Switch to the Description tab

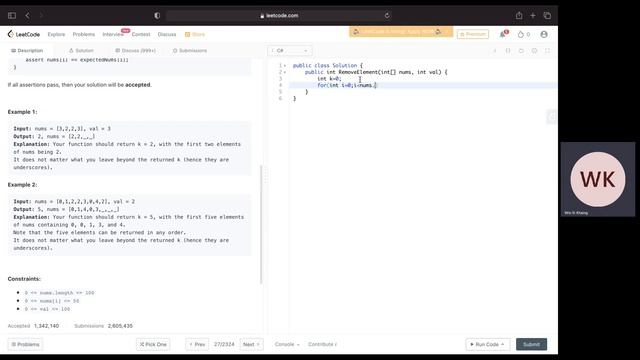click(27, 51)
